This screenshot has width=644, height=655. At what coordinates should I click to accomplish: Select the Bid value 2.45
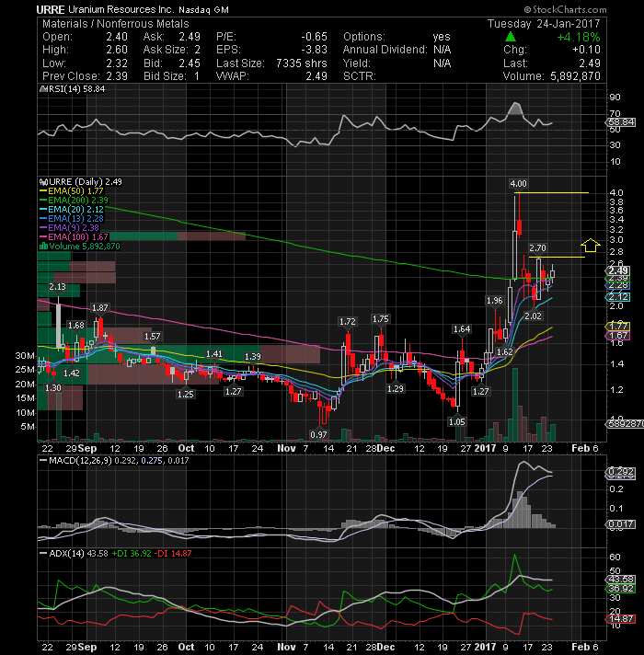pyautogui.click(x=190, y=63)
